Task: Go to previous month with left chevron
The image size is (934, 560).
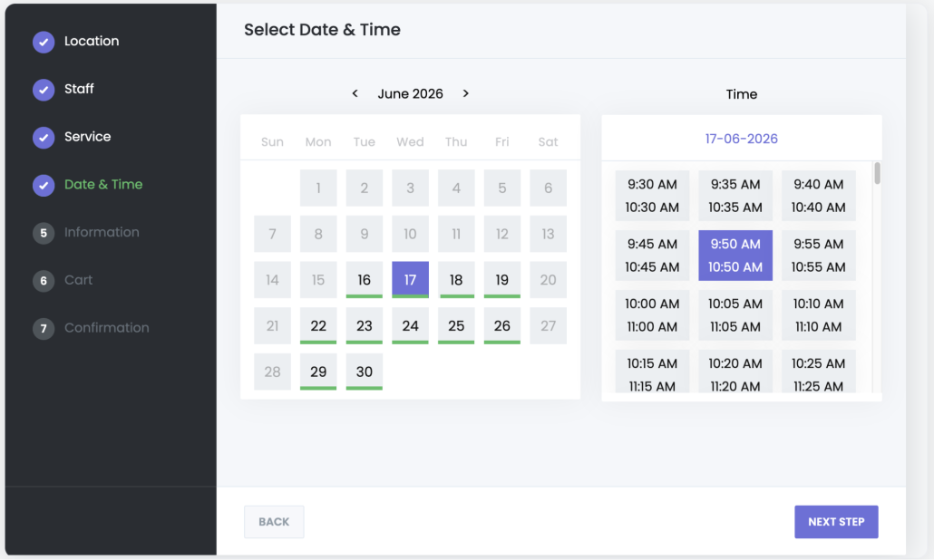Action: point(355,93)
